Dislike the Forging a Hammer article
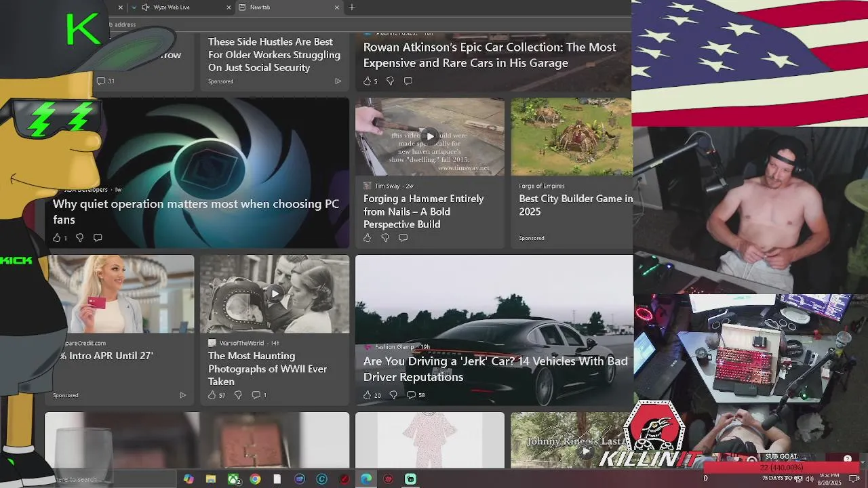The image size is (868, 488). [x=385, y=238]
